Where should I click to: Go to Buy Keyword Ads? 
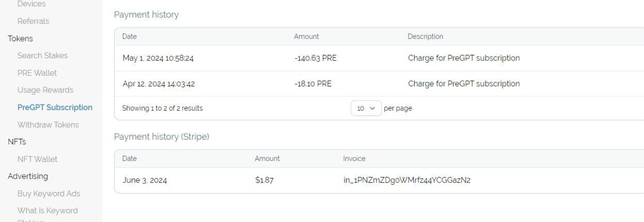pyautogui.click(x=49, y=194)
